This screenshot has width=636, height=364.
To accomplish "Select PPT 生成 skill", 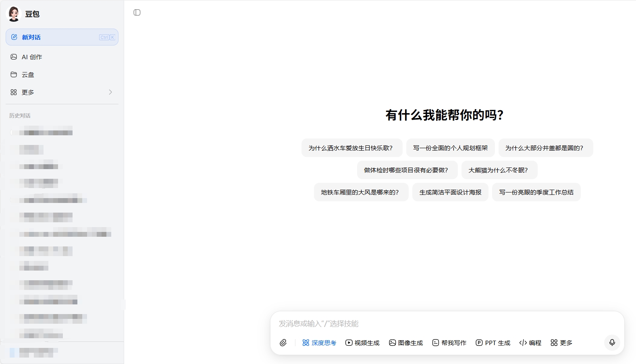I will [x=493, y=343].
